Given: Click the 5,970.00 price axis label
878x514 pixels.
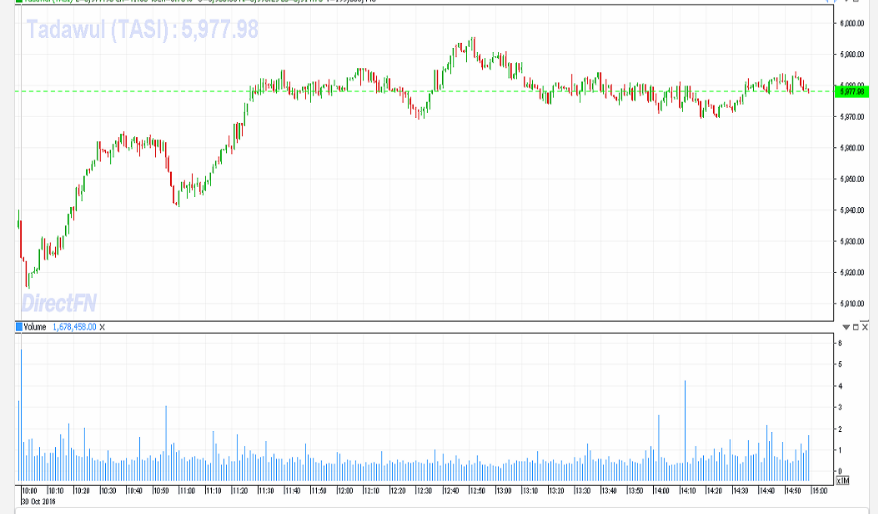Looking at the screenshot, I should click(852, 117).
